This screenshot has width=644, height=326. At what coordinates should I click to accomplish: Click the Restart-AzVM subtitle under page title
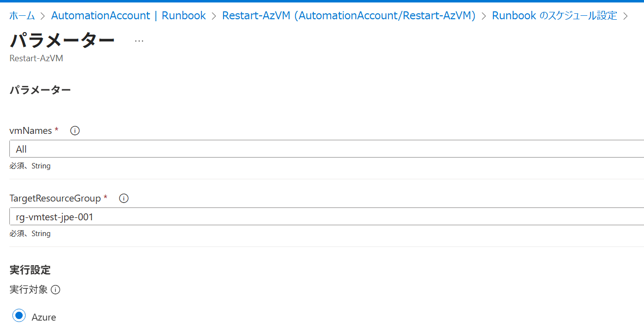coord(36,58)
